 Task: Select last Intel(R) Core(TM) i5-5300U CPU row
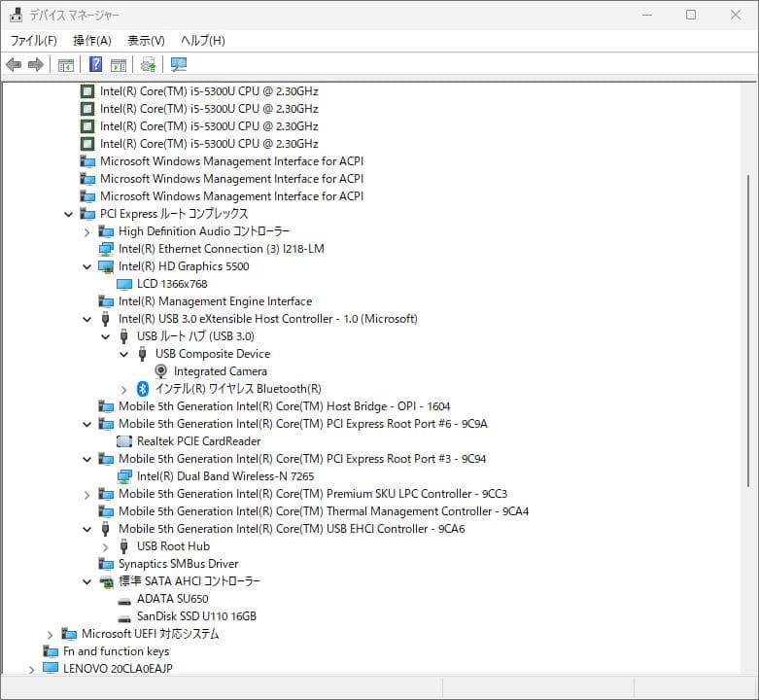coord(209,144)
